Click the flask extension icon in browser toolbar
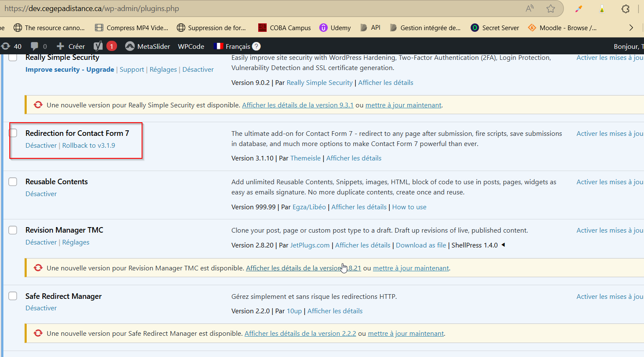The image size is (644, 357). coord(602,8)
